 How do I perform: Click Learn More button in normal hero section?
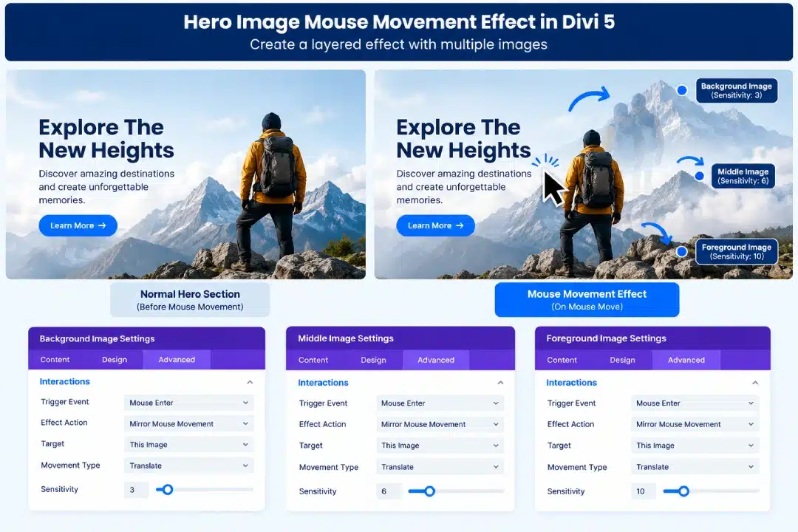(x=78, y=225)
